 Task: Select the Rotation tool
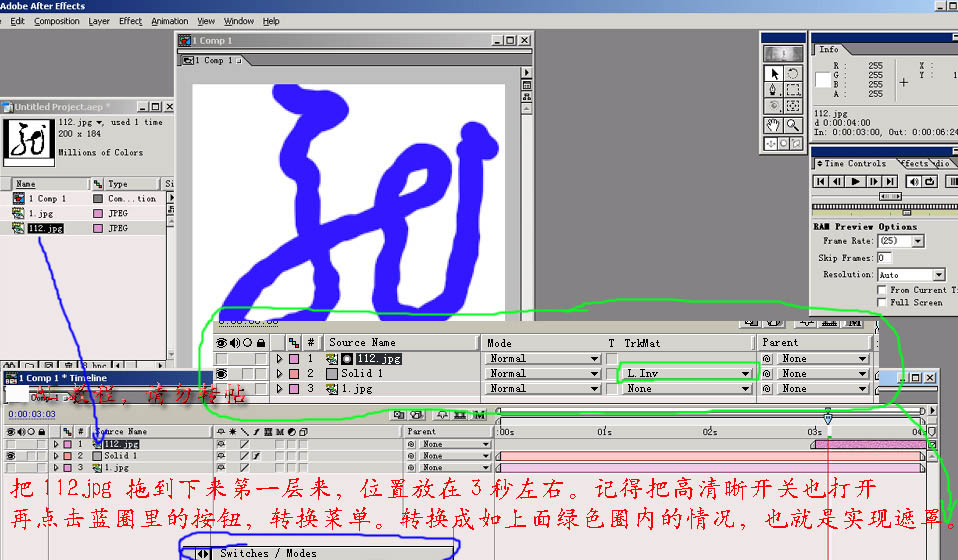793,73
